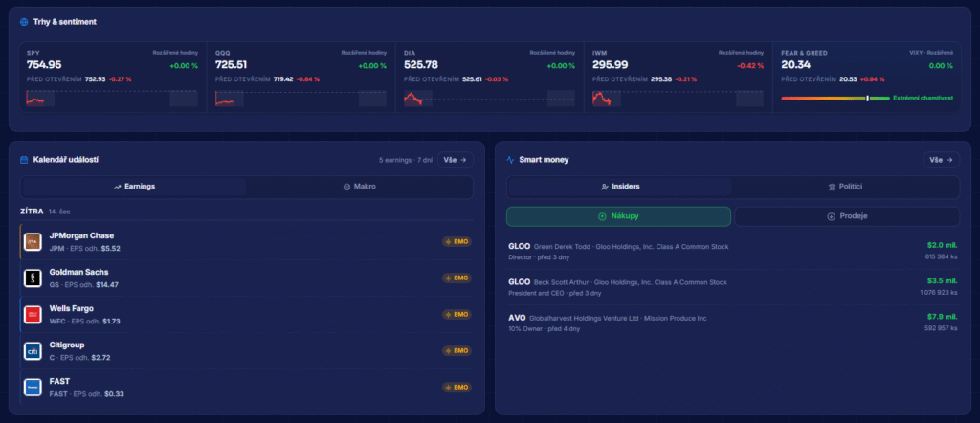This screenshot has width=980, height=423.
Task: Open the SPY ticker card
Action: 113,77
